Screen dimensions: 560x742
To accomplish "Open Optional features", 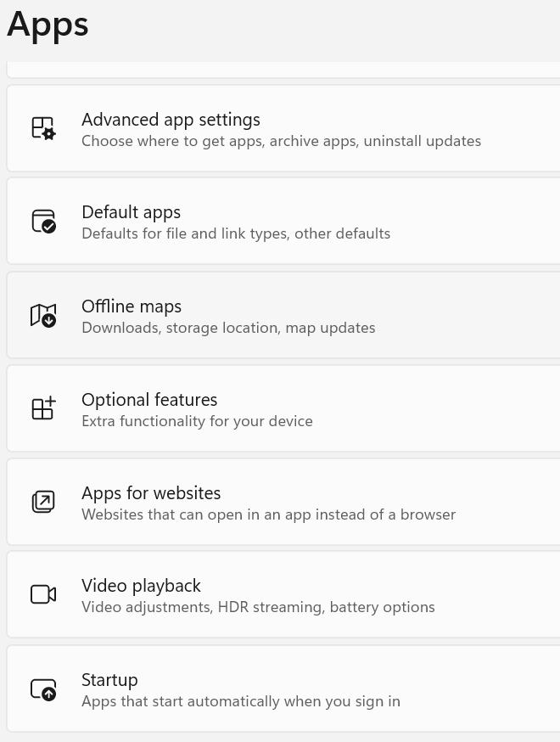I will [x=283, y=408].
